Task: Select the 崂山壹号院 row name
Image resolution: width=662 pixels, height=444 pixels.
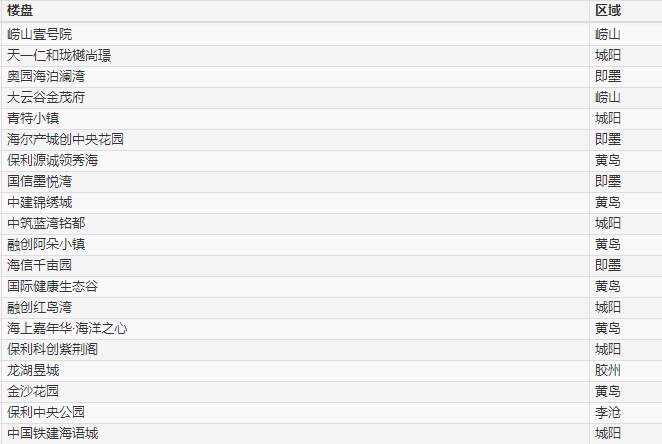Action: 39,34
